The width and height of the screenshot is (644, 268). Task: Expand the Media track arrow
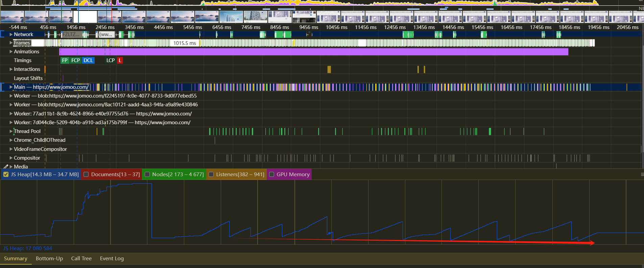pyautogui.click(x=11, y=167)
